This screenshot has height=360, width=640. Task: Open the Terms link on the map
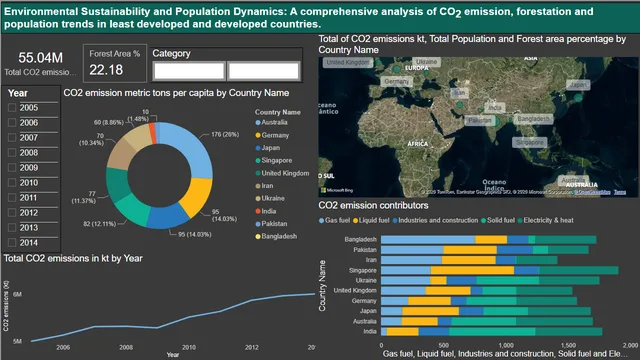coord(620,192)
